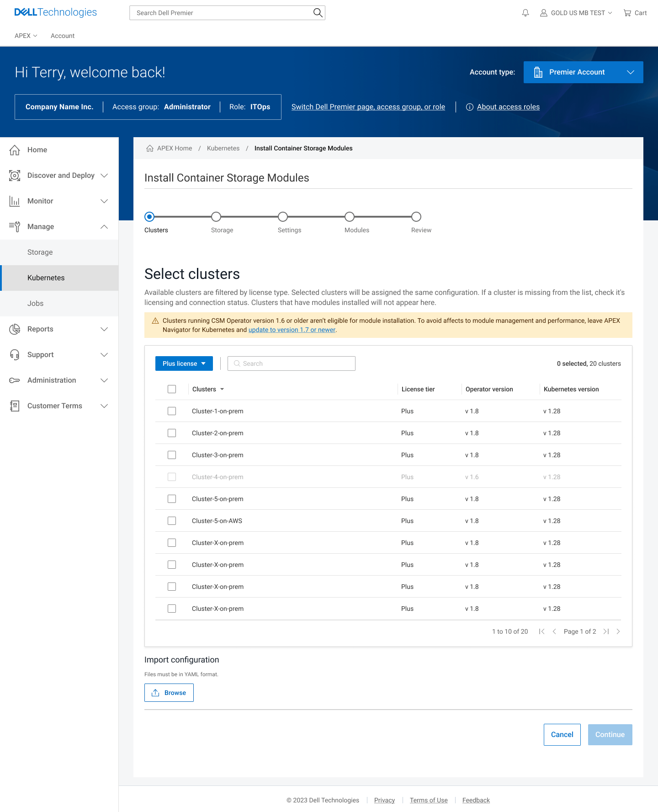Click the info icon beside About access roles
658x812 pixels.
[469, 107]
